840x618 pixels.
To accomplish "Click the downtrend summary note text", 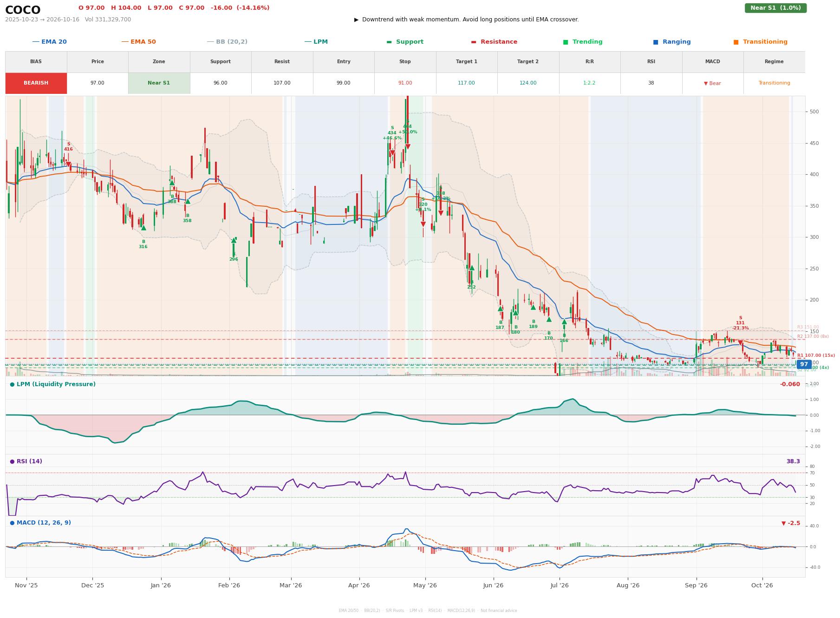I will pyautogui.click(x=467, y=20).
